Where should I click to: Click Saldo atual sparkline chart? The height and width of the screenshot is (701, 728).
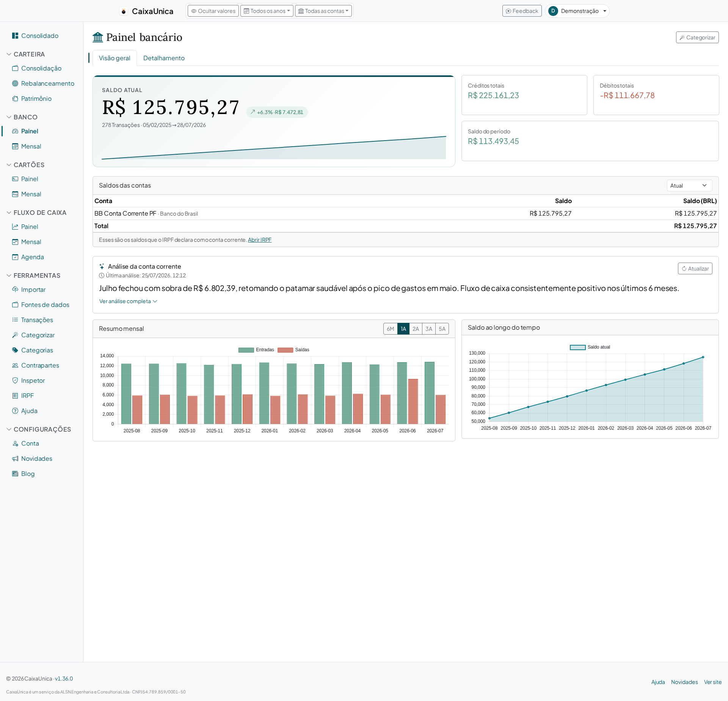[x=274, y=148]
